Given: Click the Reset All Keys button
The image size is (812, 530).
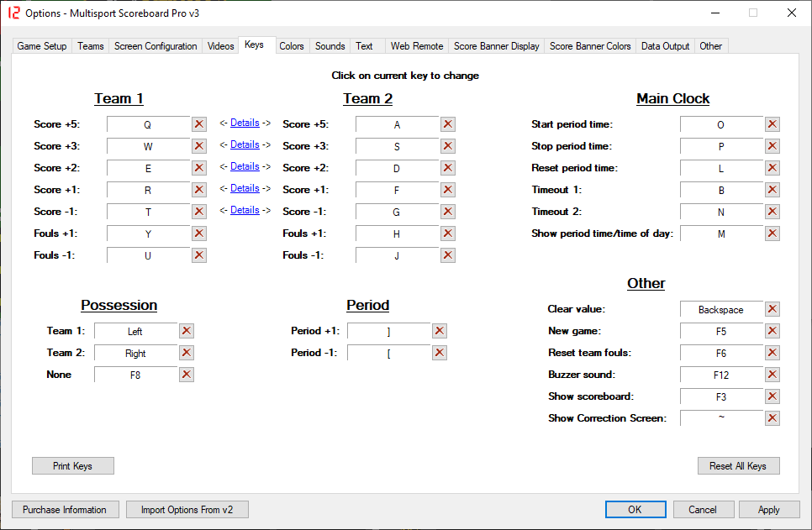Looking at the screenshot, I should tap(738, 466).
